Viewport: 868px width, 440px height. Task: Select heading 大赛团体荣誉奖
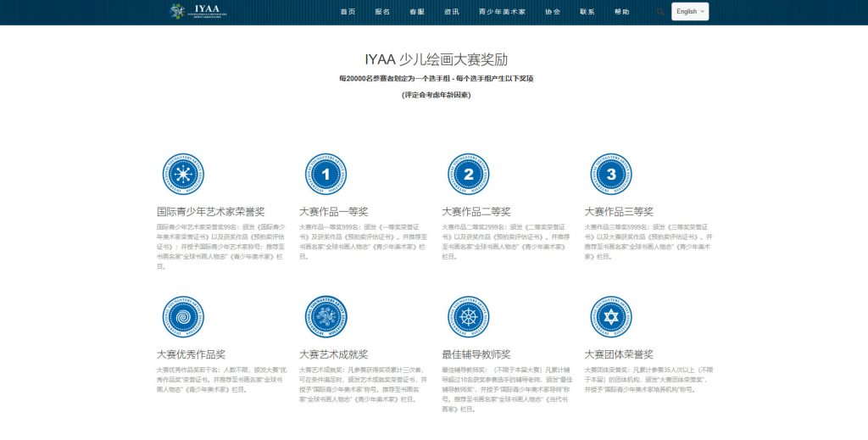coord(619,354)
